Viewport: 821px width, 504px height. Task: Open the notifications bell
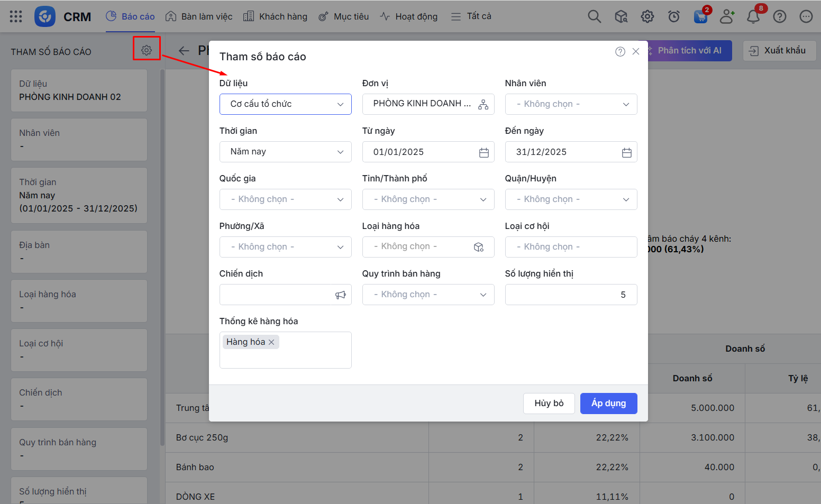point(753,17)
